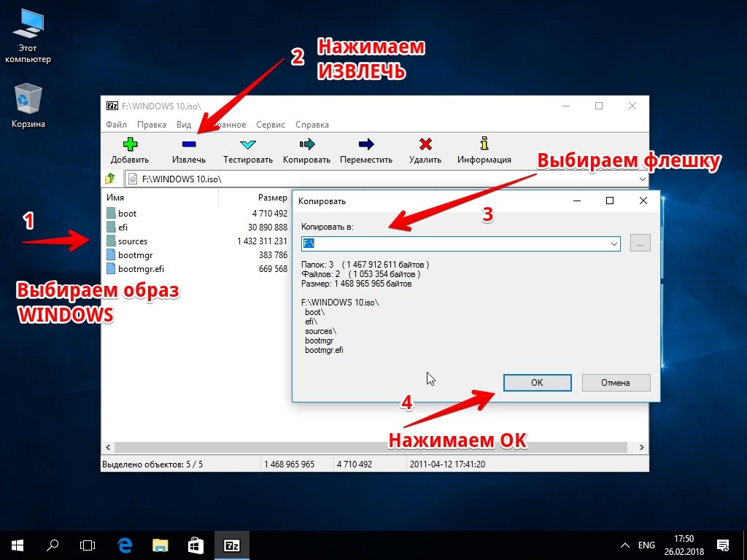The image size is (747, 560).
Task: Open Корзина (Recycle Bin) desktop icon
Action: tap(28, 106)
